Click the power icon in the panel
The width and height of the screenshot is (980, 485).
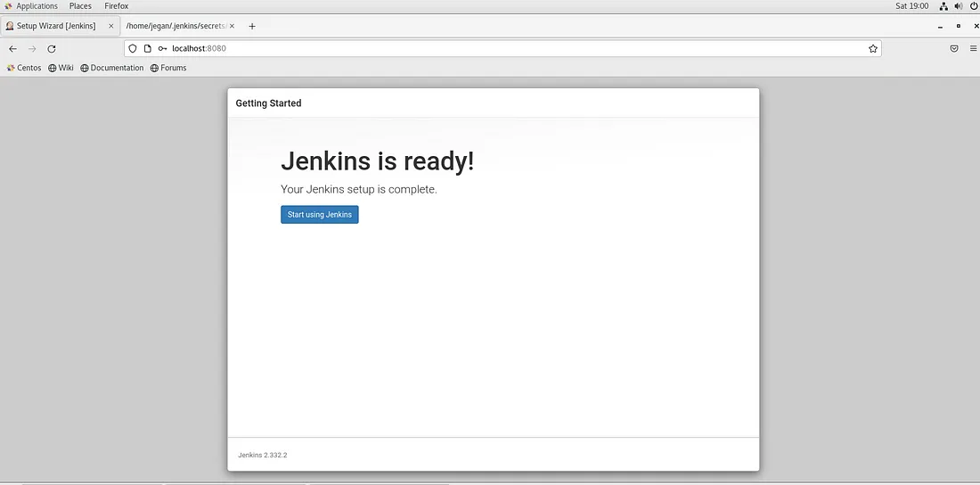973,6
